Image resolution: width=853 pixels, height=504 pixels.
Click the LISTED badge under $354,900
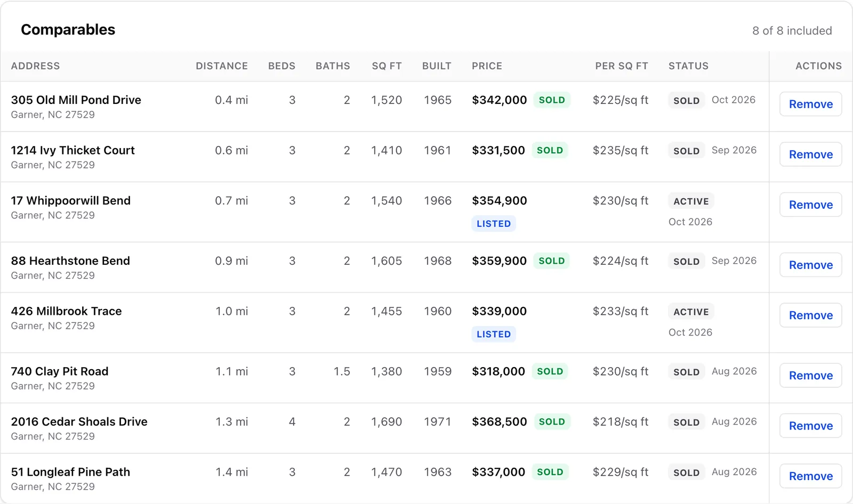(494, 224)
